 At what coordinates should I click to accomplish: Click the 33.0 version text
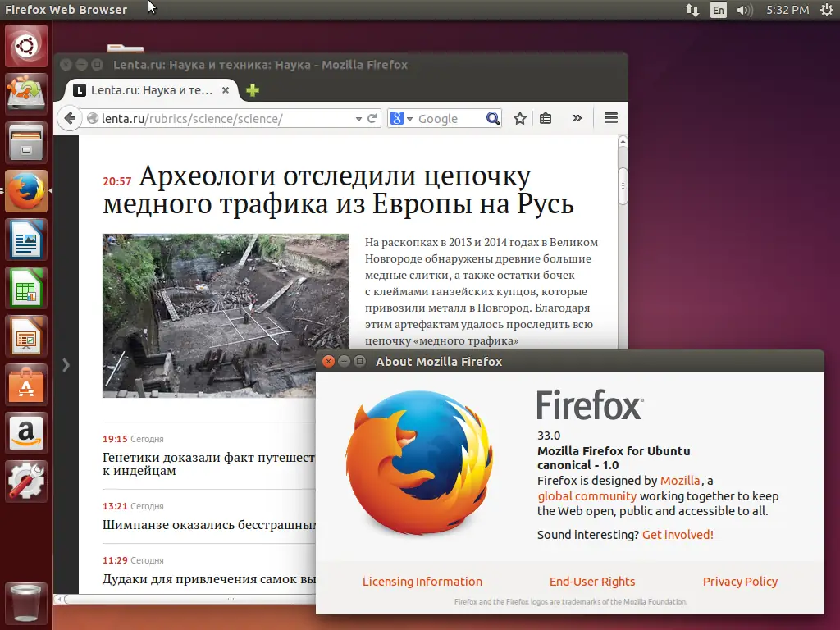click(x=549, y=436)
